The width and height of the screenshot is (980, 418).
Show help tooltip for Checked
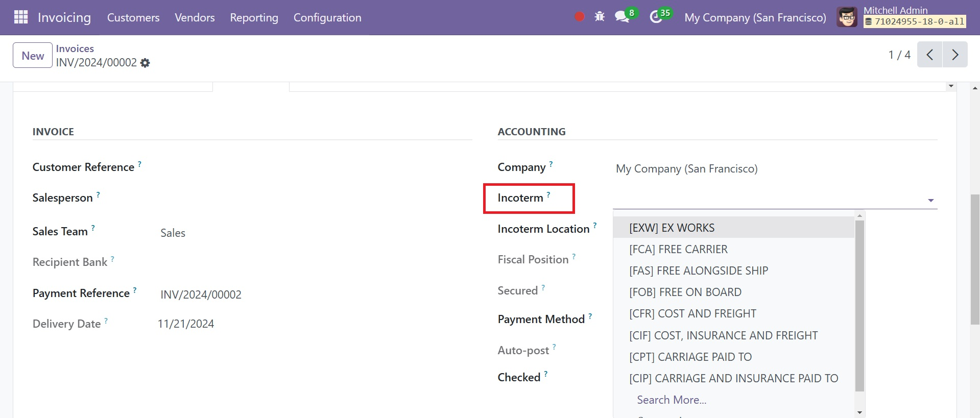pos(545,374)
